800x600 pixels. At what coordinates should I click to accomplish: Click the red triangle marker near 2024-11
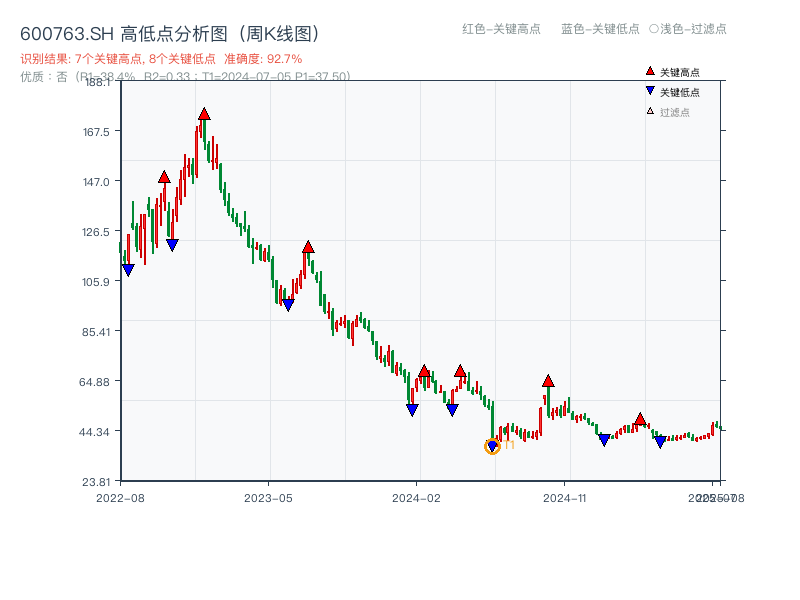click(548, 380)
